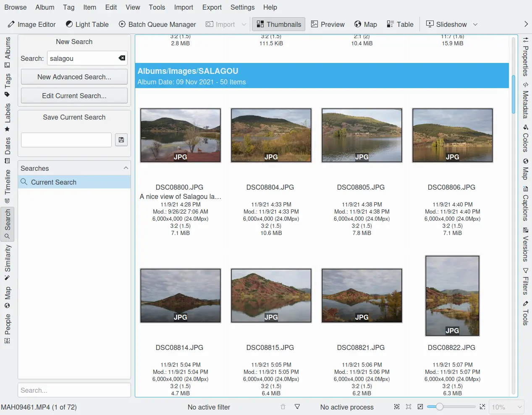The width and height of the screenshot is (532, 415).
Task: Click the Edit Current Search button
Action: point(74,96)
